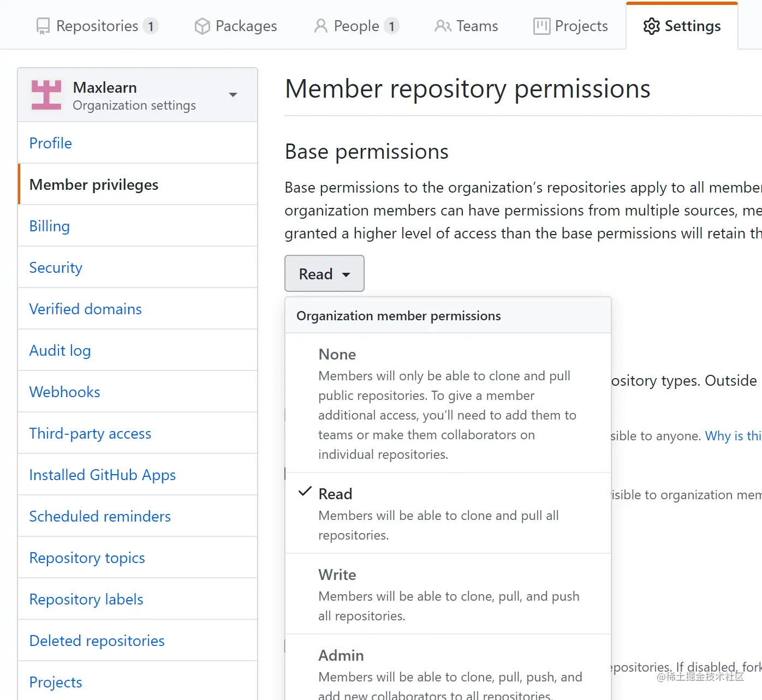Click the People person icon
This screenshot has width=762, height=700.
click(x=321, y=26)
